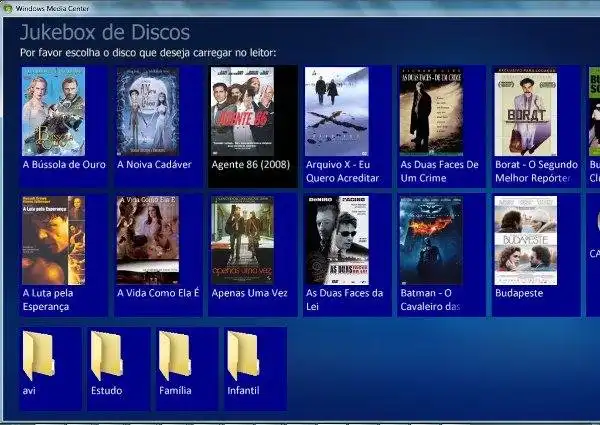This screenshot has width=600, height=425.
Task: Click the 'Estudo' folder label
Action: tap(106, 391)
